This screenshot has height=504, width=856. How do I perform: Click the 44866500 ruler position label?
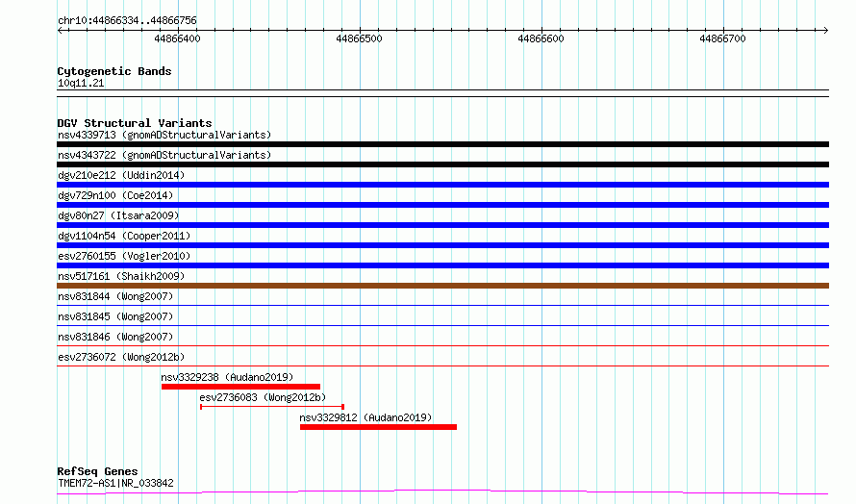[x=359, y=38]
